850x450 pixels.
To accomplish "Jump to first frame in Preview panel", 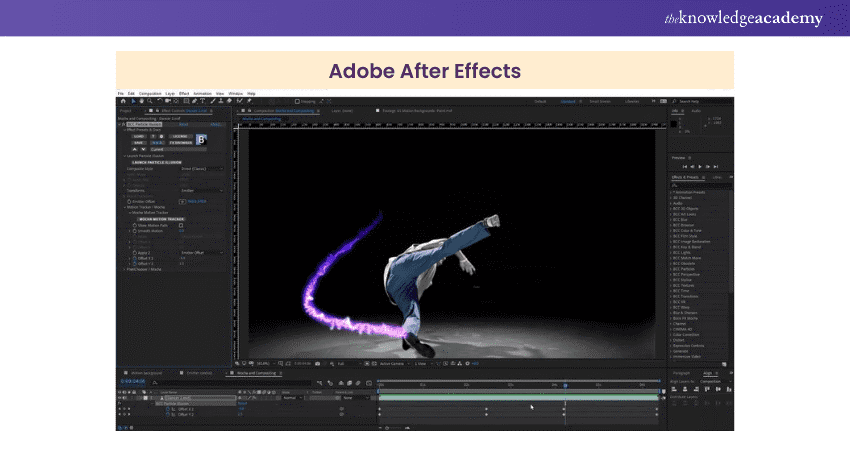I will pyautogui.click(x=683, y=166).
